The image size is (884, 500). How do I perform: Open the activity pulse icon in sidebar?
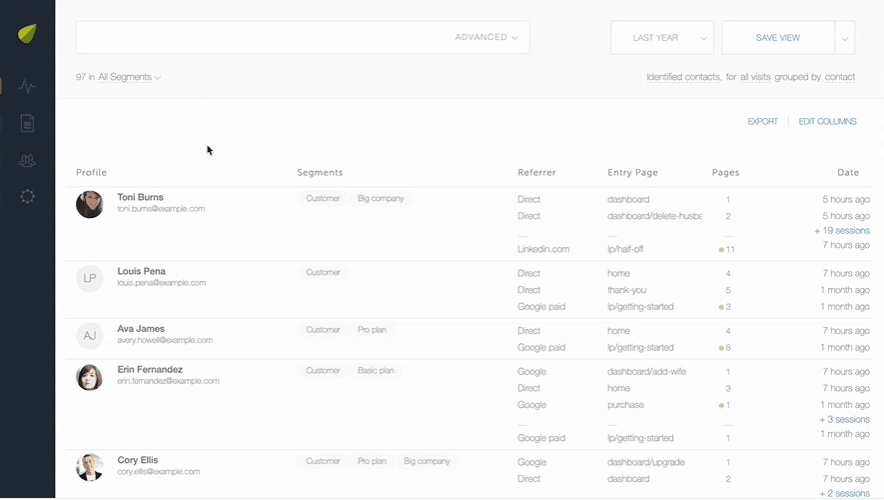pyautogui.click(x=27, y=87)
